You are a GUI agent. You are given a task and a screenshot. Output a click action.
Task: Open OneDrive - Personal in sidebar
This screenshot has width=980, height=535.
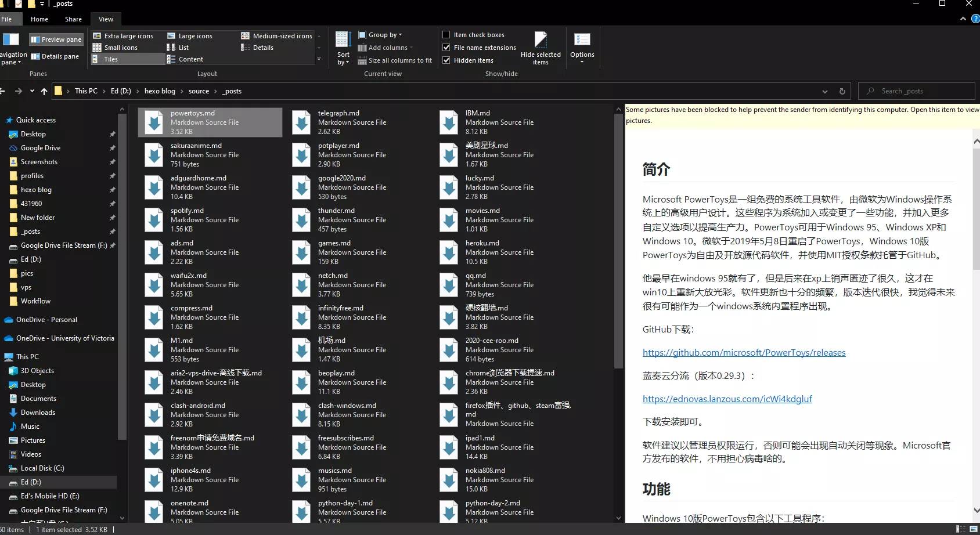(46, 320)
